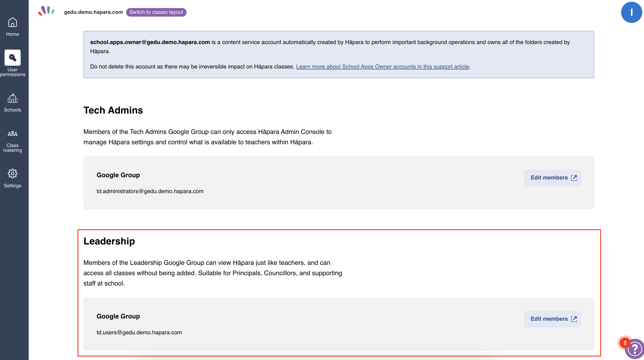Viewport: 644px width, 360px height.
Task: Click the Leadership heading
Action: [109, 241]
